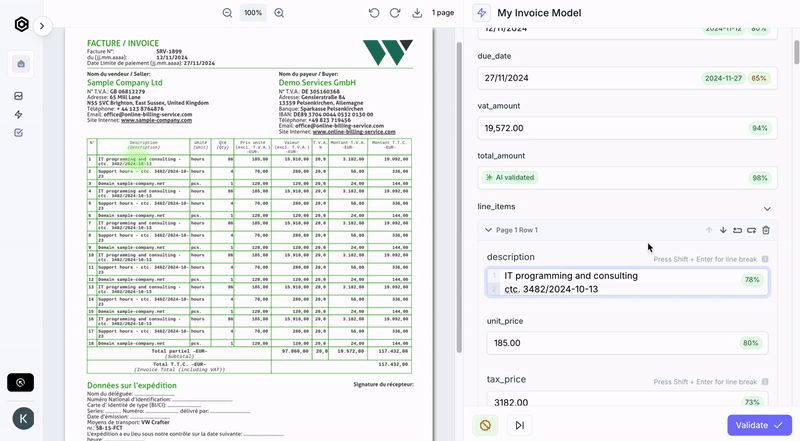Edit the vat_amount field 19,572.00
This screenshot has width=800, height=441.
(627, 128)
